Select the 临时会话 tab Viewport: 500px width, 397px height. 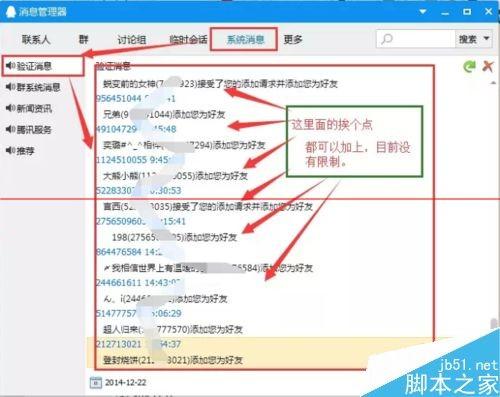(188, 40)
